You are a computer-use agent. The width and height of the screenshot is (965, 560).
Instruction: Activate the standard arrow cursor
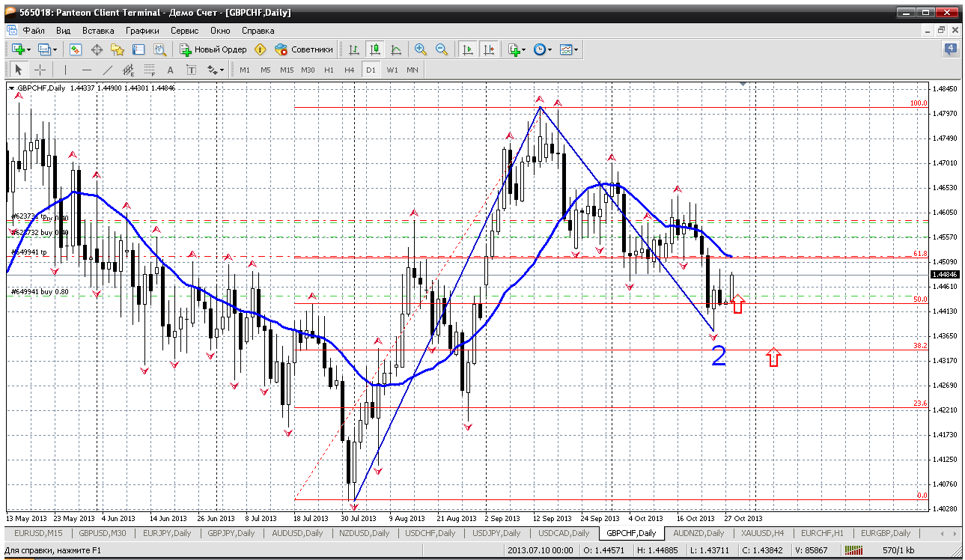pos(19,70)
